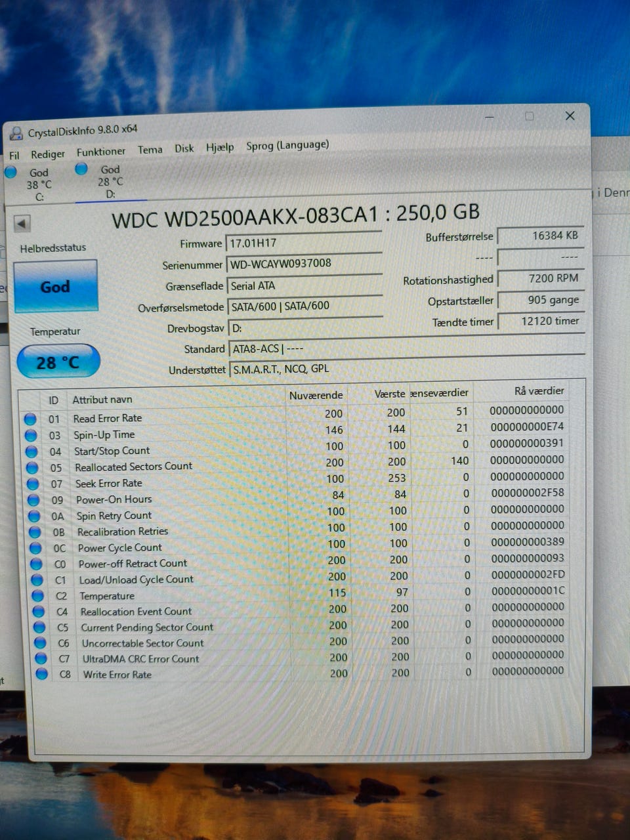Click the drive title WDC WD2500AAKX-083CA1
The image size is (630, 840).
coord(245,217)
